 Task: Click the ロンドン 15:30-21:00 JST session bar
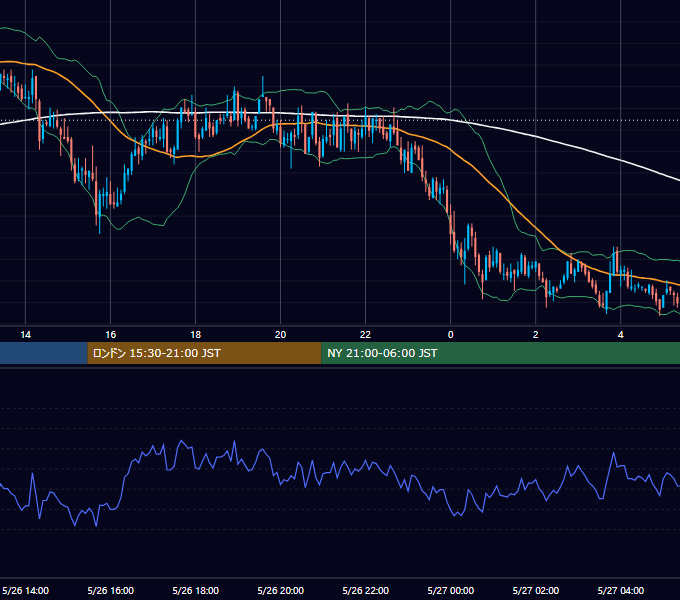pyautogui.click(x=204, y=353)
